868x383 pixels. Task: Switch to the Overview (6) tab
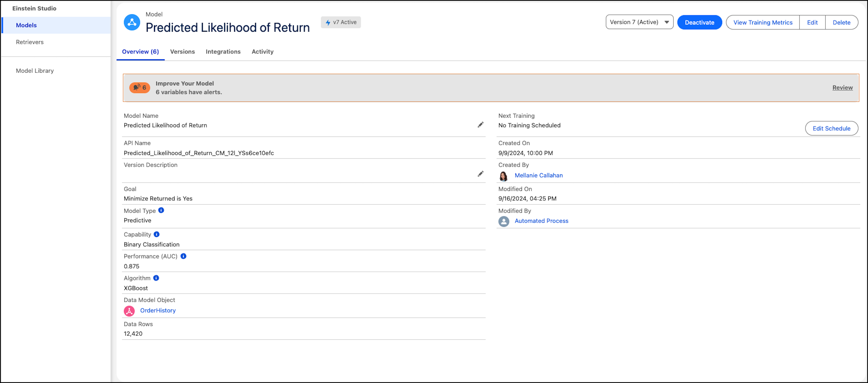140,52
